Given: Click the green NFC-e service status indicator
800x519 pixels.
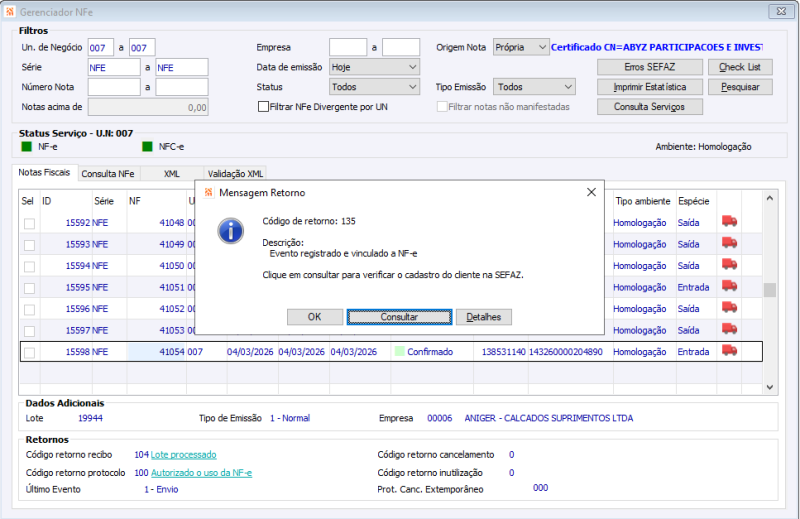Looking at the screenshot, I should 147,147.
